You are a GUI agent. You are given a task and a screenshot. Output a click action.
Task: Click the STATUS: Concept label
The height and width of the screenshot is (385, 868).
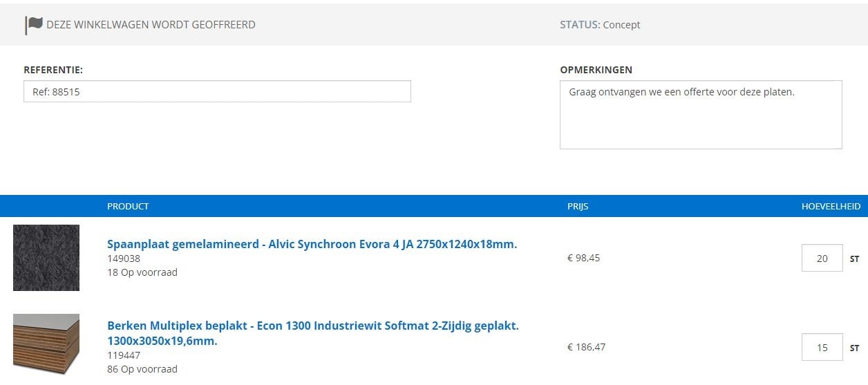point(599,25)
